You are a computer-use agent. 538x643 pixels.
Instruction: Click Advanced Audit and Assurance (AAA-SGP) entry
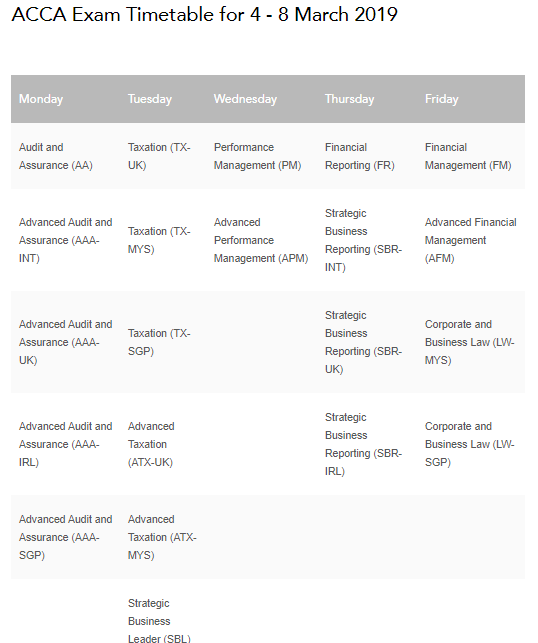point(66,537)
